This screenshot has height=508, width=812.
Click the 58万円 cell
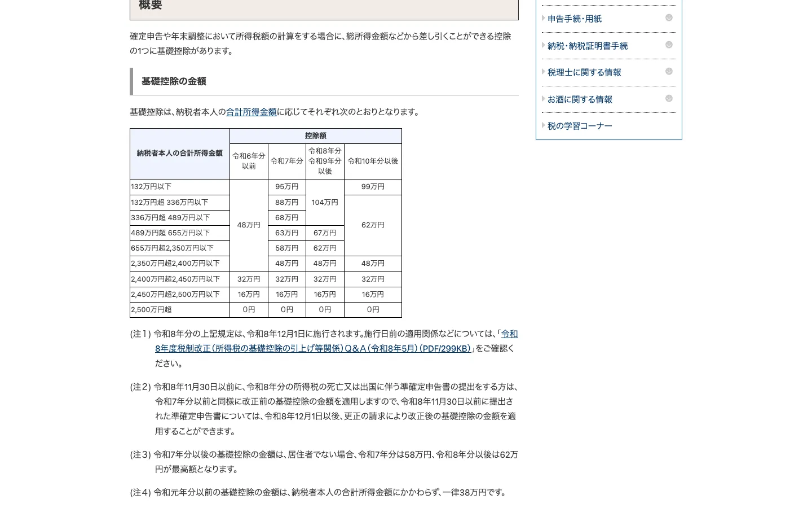click(287, 248)
